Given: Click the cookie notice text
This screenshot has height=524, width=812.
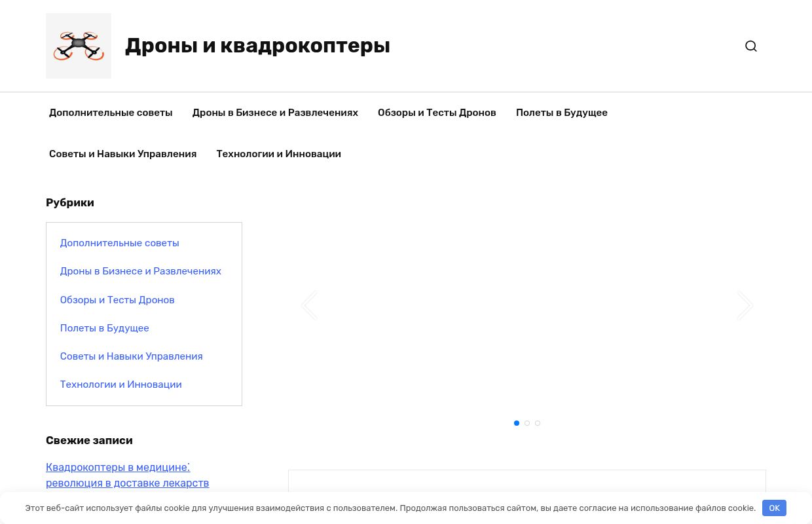Looking at the screenshot, I should coord(390,508).
